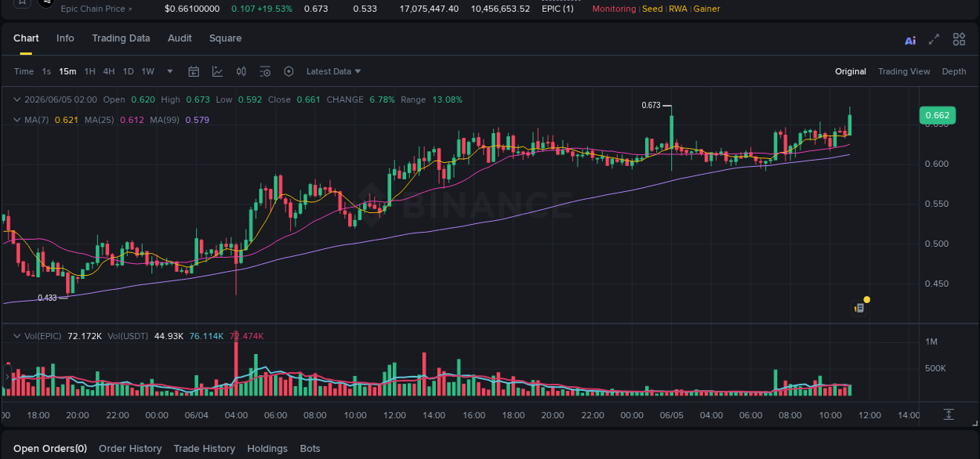This screenshot has height=459, width=980.
Task: Open the more time intervals dropdown arrow
Action: pyautogui.click(x=170, y=71)
